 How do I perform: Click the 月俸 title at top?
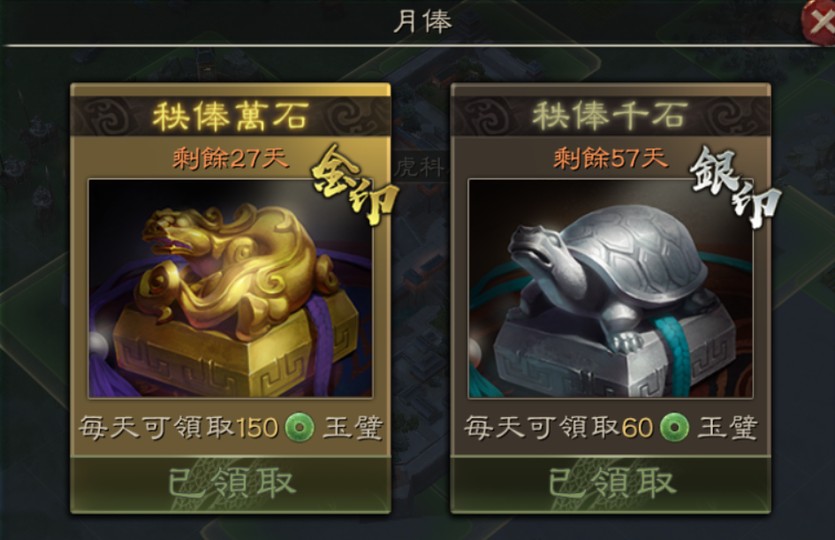423,21
